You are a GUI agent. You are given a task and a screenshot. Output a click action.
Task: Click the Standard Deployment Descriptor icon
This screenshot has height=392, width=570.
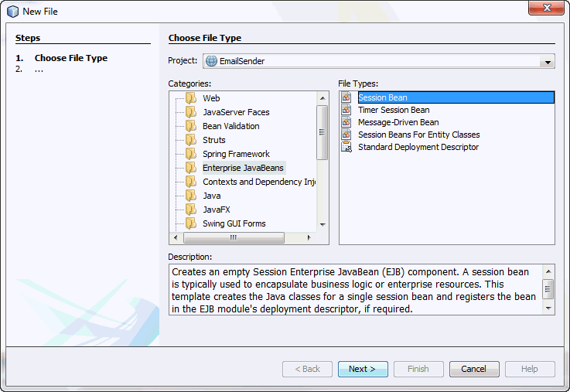346,147
